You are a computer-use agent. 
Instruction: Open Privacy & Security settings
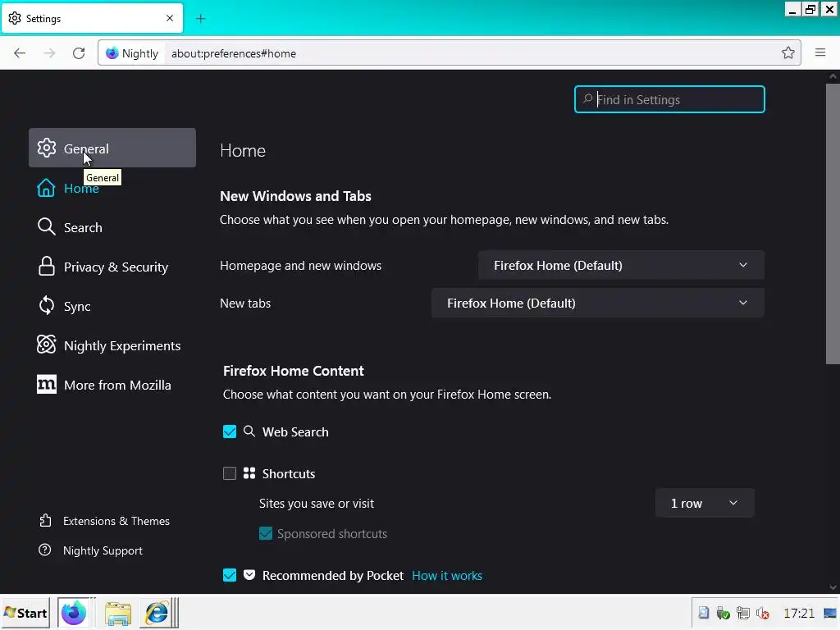click(112, 267)
